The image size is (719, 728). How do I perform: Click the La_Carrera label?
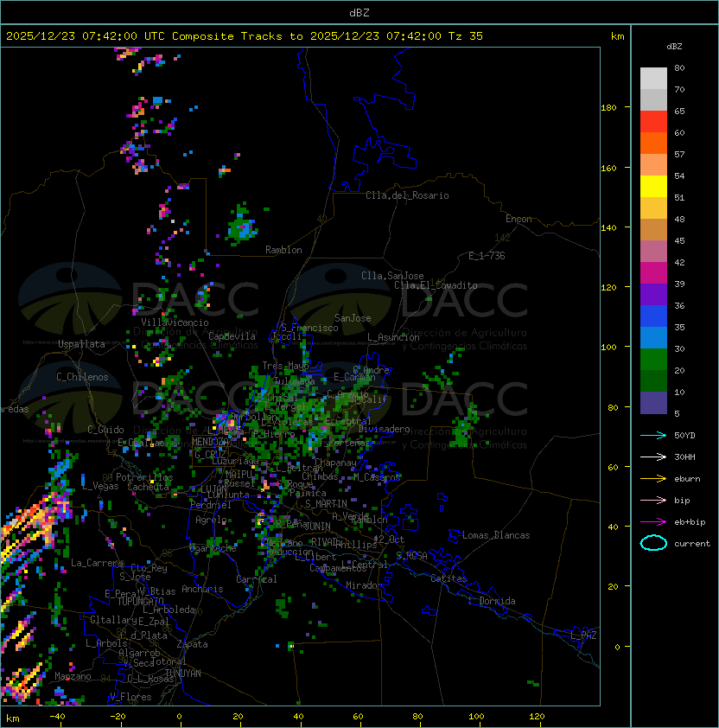(98, 563)
